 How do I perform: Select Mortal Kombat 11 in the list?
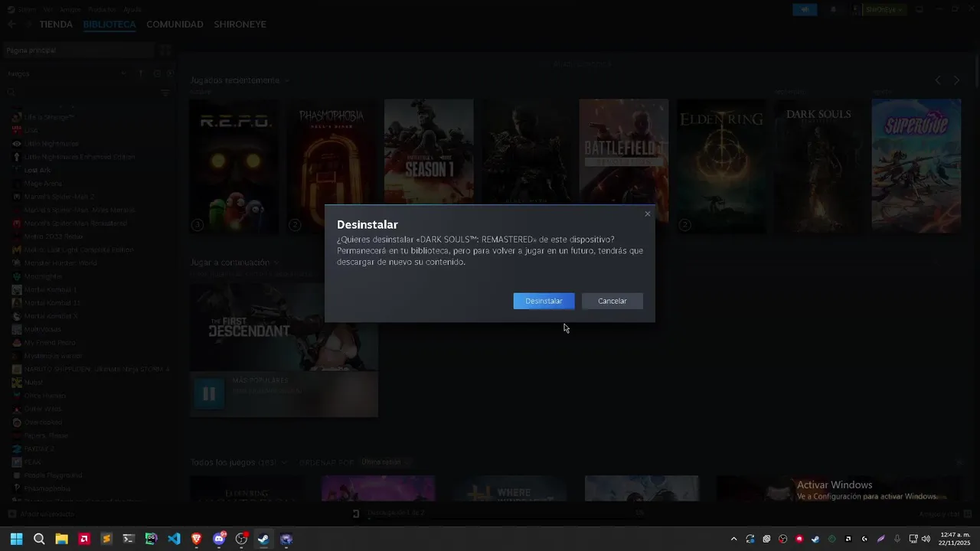pyautogui.click(x=52, y=303)
